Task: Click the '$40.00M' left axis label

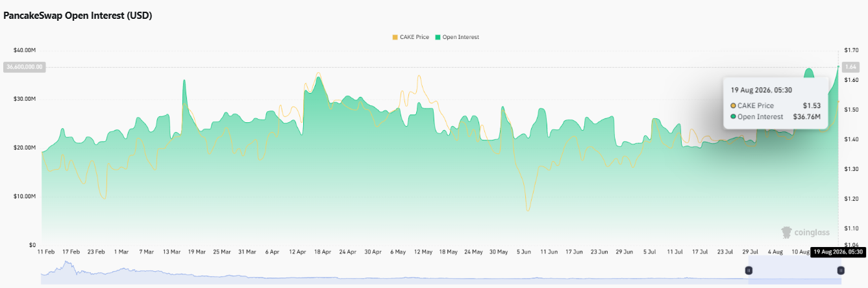Action: click(x=23, y=50)
